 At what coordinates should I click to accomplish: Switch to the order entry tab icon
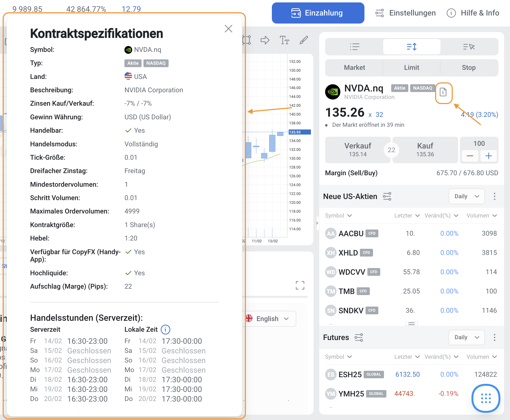point(412,47)
